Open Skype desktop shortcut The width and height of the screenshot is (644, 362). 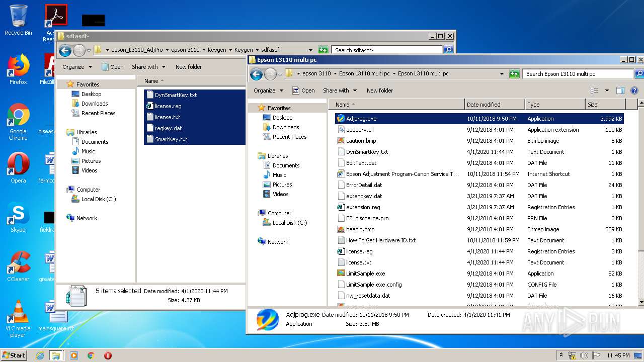click(x=18, y=217)
